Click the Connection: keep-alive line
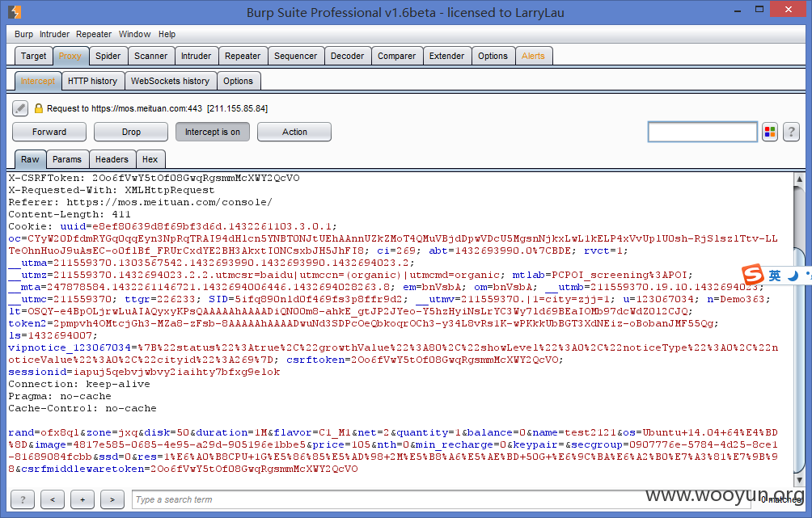 point(79,384)
